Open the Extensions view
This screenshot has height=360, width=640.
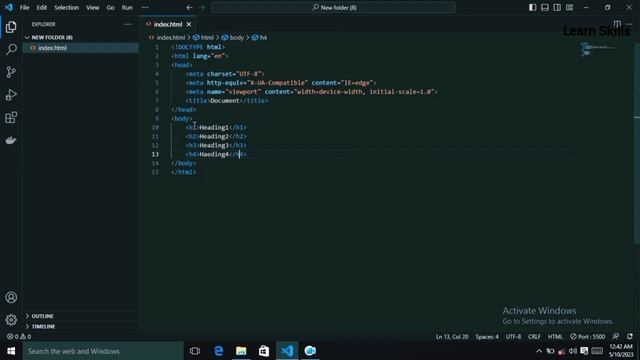click(11, 118)
